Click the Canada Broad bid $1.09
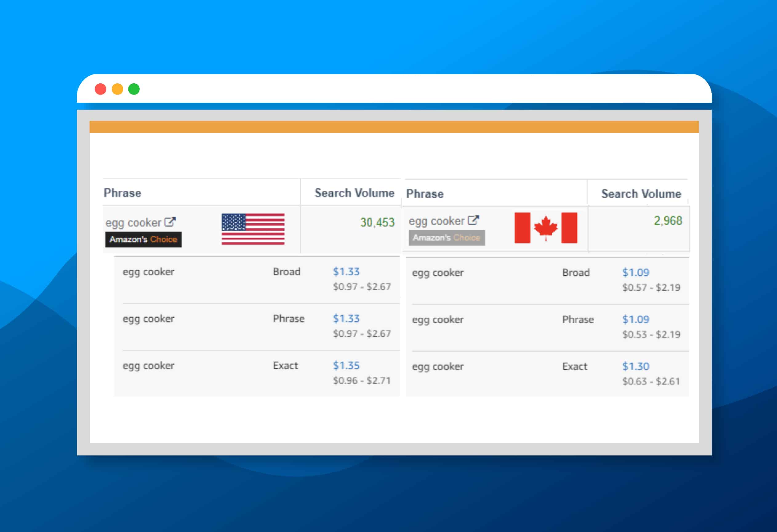The height and width of the screenshot is (532, 777). 635,273
